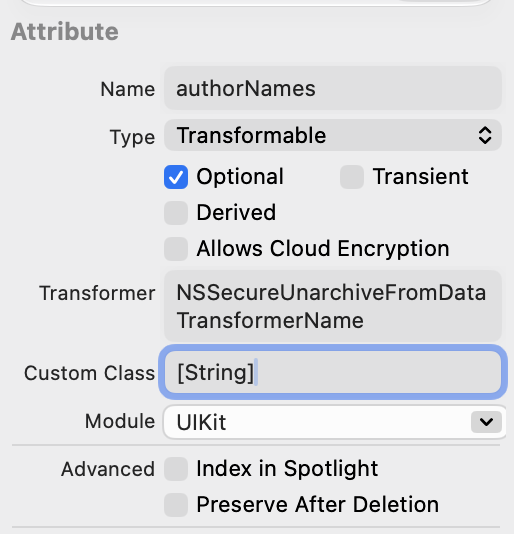Check Index in Spotlight box

click(x=176, y=469)
